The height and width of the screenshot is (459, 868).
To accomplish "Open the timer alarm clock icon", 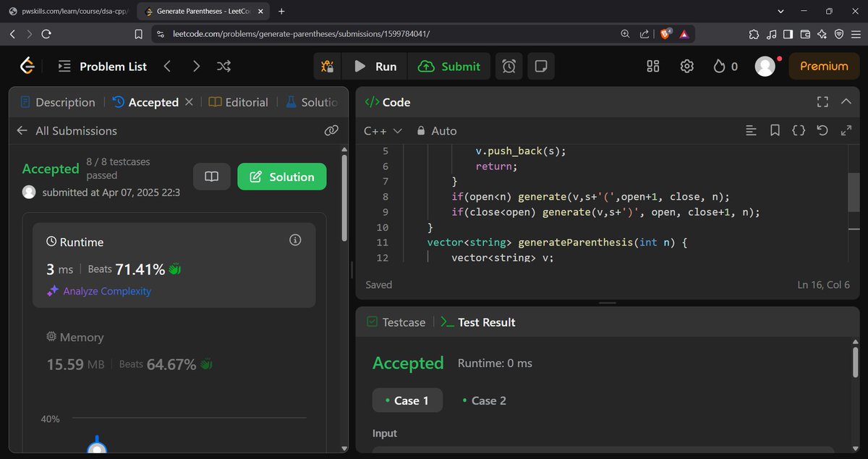I will [x=509, y=67].
